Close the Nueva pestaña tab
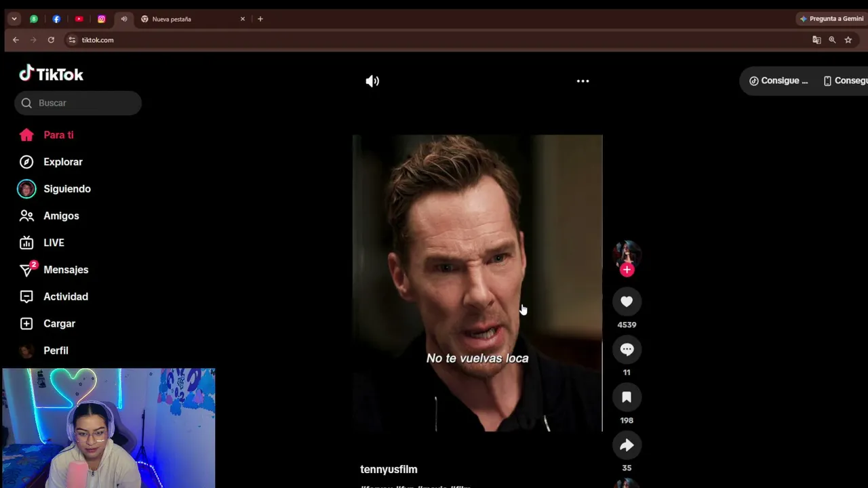This screenshot has width=868, height=488. click(243, 19)
